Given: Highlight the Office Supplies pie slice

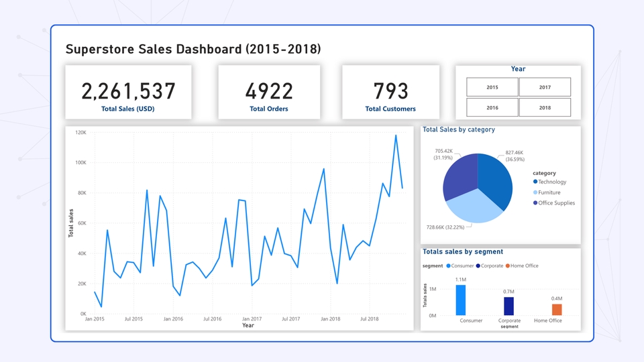Looking at the screenshot, I should pos(460,174).
